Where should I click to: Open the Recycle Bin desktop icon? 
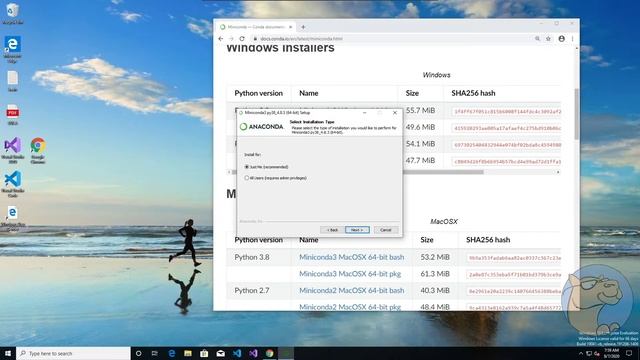coord(13,13)
